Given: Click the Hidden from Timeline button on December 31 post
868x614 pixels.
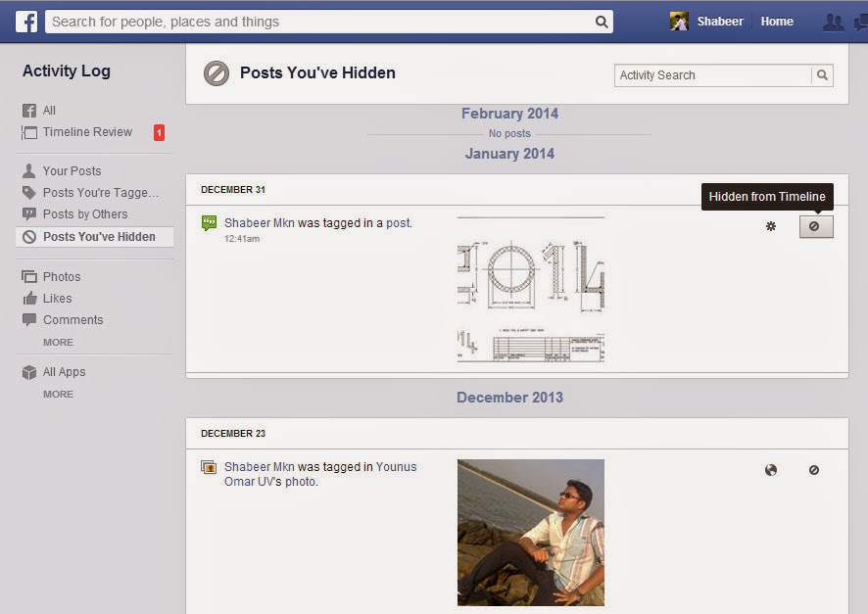Looking at the screenshot, I should (816, 226).
